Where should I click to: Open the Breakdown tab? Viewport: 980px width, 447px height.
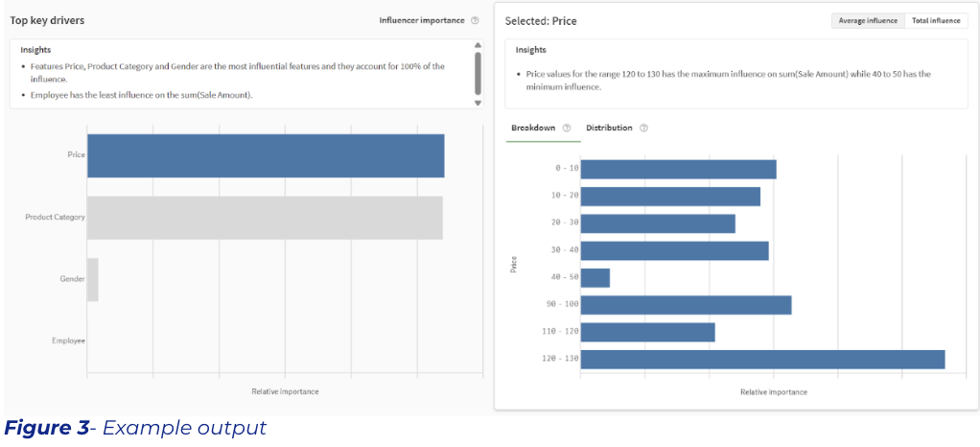[533, 129]
